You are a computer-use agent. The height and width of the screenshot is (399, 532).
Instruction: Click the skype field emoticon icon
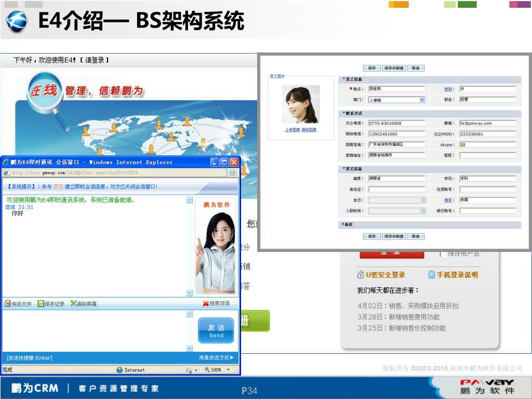point(463,144)
